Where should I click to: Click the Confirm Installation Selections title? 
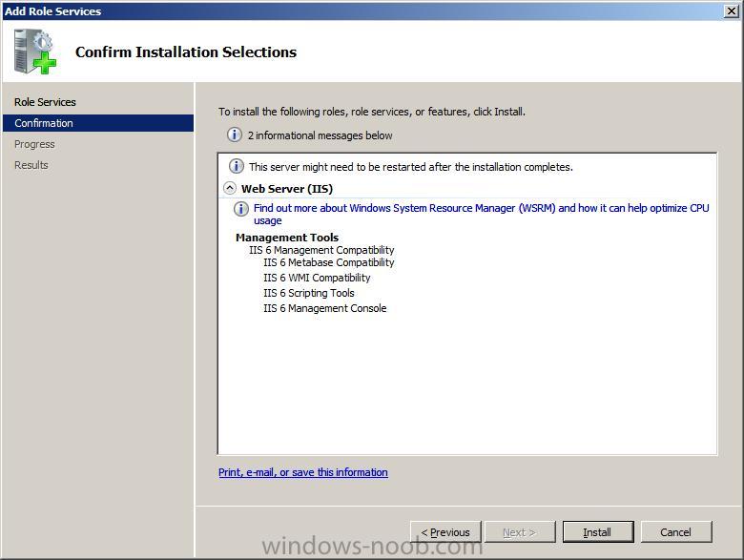pyautogui.click(x=186, y=52)
